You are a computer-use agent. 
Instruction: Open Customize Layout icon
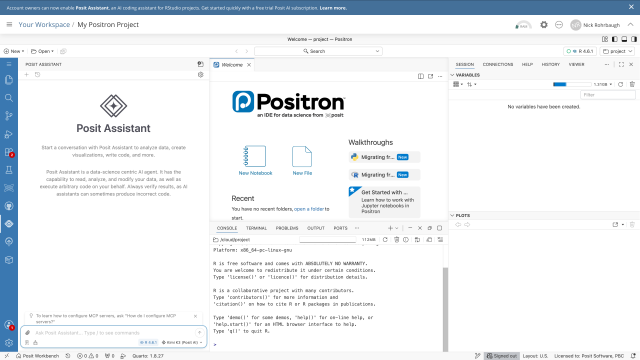(605, 39)
